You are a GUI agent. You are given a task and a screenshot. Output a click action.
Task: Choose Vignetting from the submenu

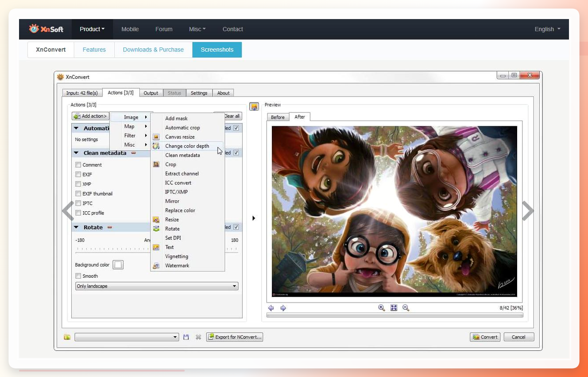(x=177, y=257)
